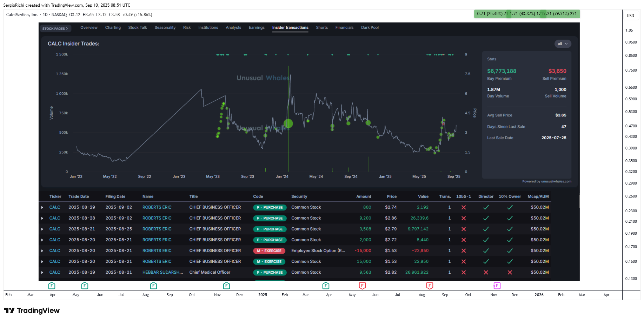This screenshot has width=644, height=321.
Task: Click the green percentage label at top right
Action: click(527, 14)
